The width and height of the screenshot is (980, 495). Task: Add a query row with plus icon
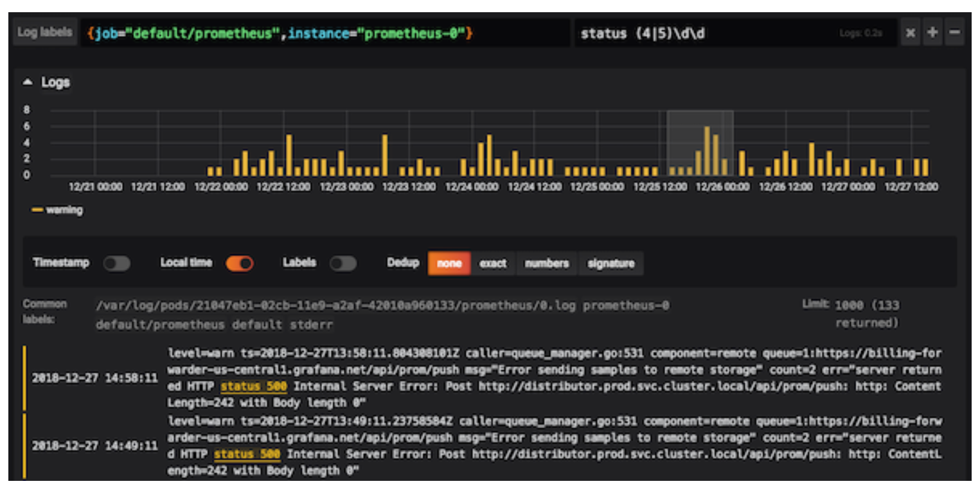pos(932,33)
